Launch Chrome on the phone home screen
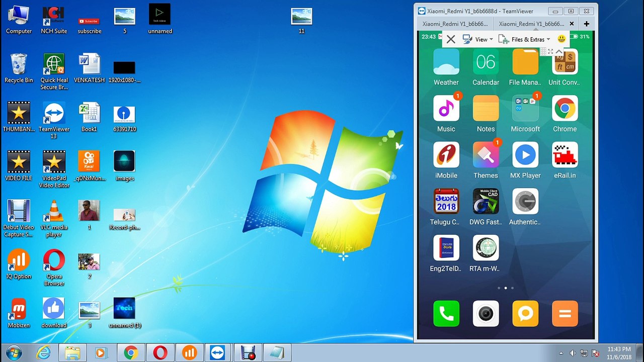This screenshot has width=644, height=362. tap(565, 109)
